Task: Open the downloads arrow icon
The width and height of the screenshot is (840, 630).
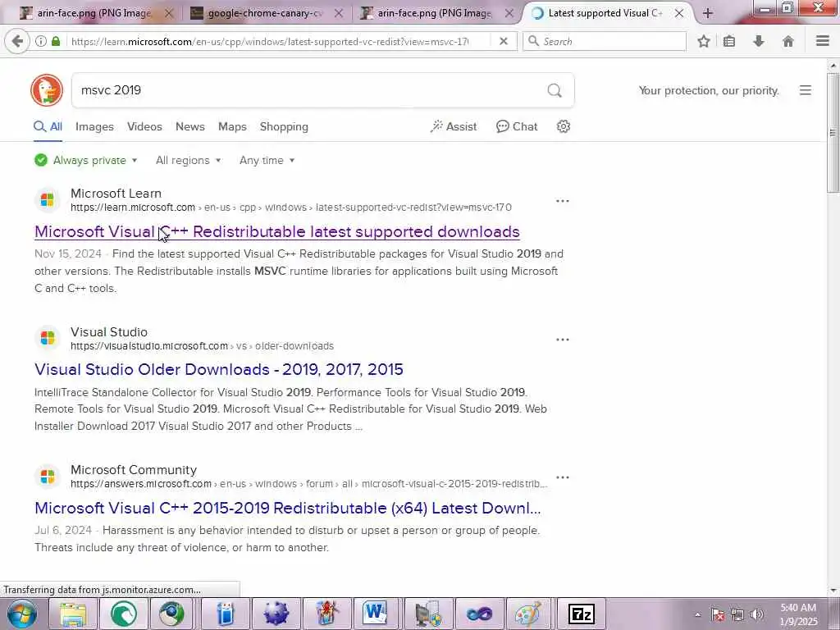Action: pyautogui.click(x=759, y=41)
